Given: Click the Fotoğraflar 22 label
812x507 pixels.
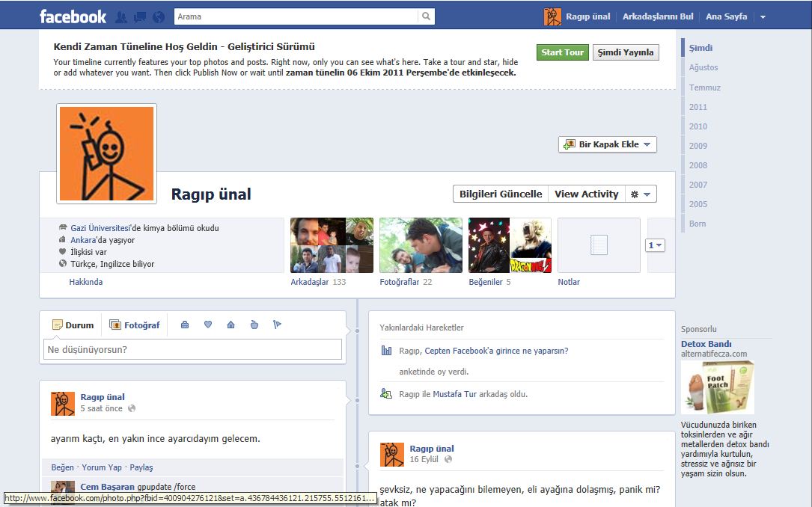Looking at the screenshot, I should click(x=406, y=282).
